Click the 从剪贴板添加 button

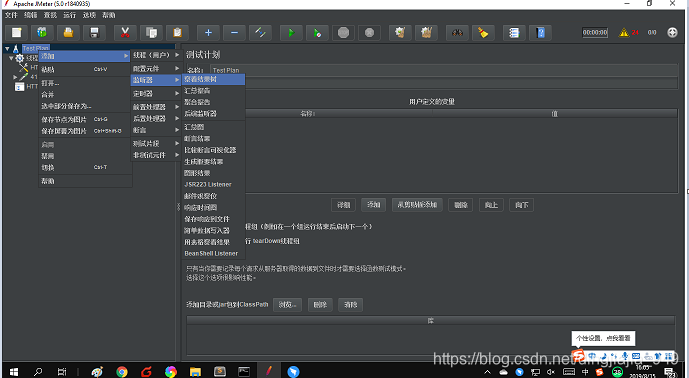tap(417, 205)
